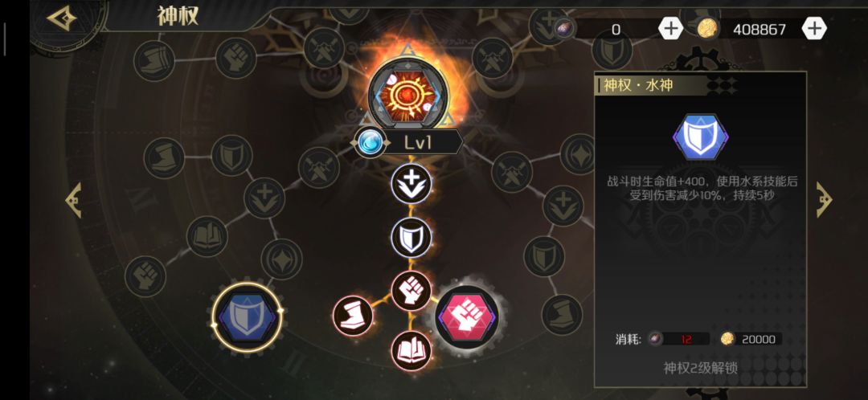Go to next 神权 with right chevron
868x400 pixels.
pos(825,199)
